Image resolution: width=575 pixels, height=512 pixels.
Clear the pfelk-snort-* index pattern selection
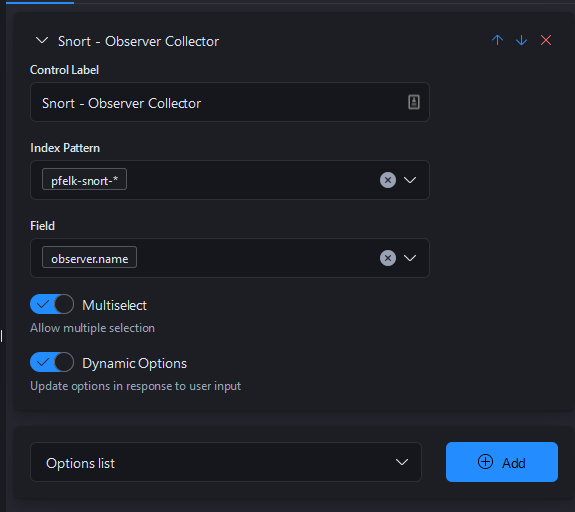coord(388,180)
